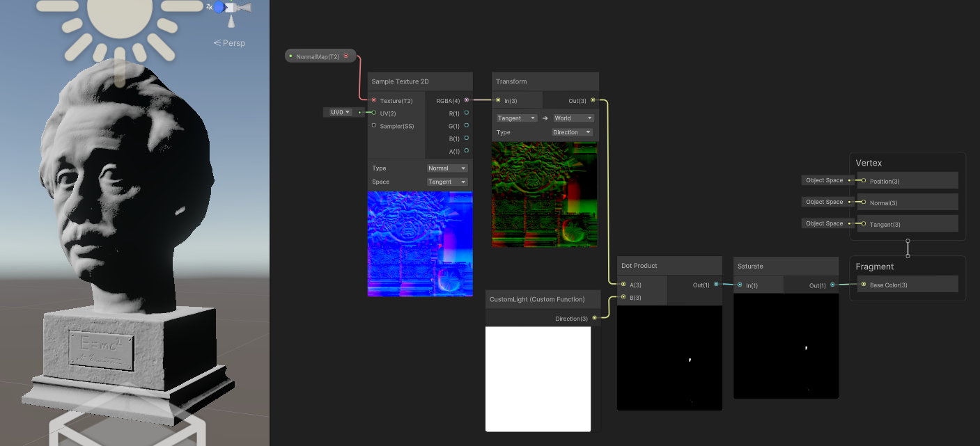Viewport: 980px width, 446px height.
Task: Click the CustomLight white preview
Action: click(538, 379)
